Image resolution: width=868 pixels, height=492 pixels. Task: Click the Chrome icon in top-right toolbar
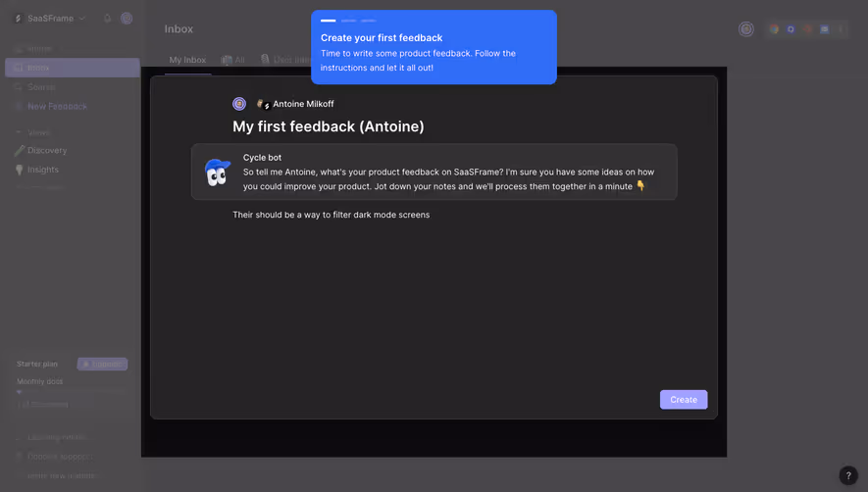[x=774, y=28]
